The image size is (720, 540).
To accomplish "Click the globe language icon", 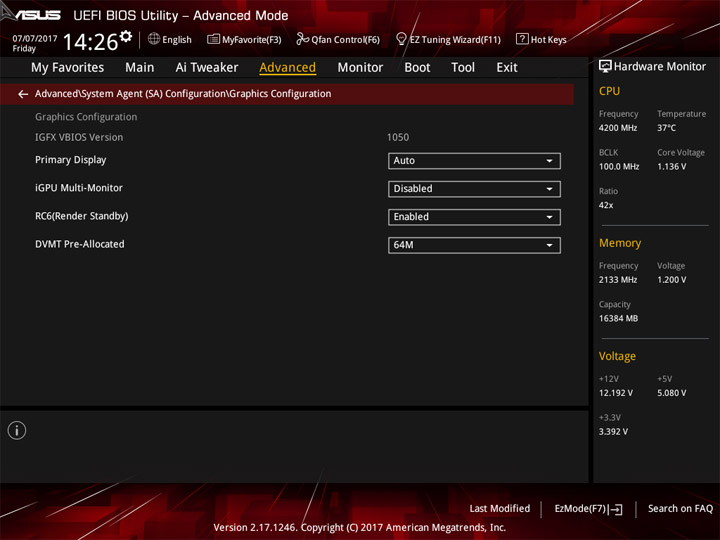I will tap(154, 39).
